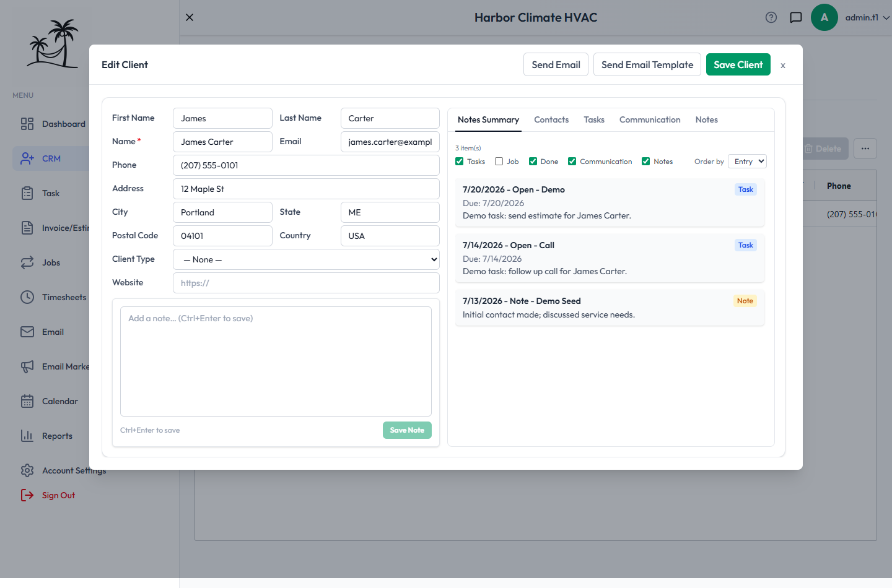Uncheck the Communication filter checkbox

572,162
